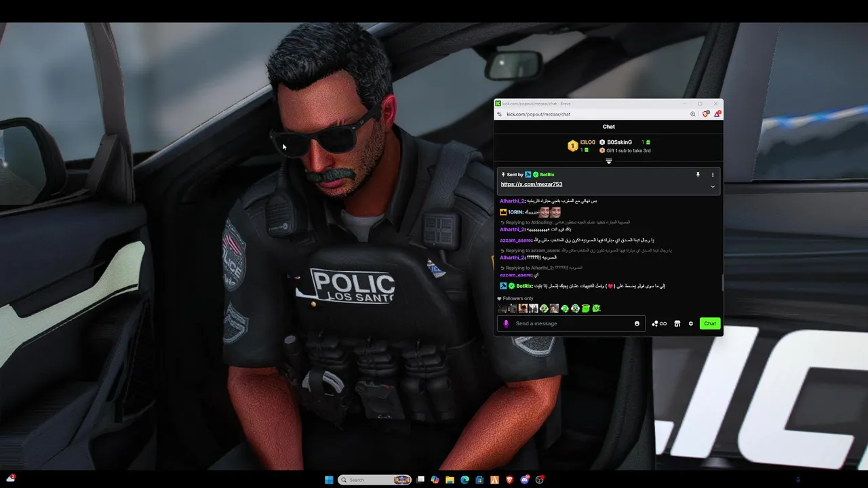868x488 pixels.
Task: Click BotRix username in last chat message
Action: (x=524, y=286)
